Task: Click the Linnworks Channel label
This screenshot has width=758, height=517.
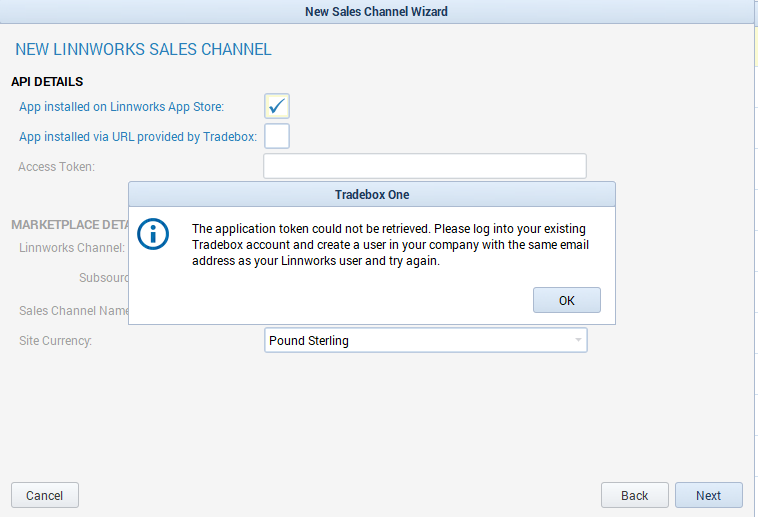Action: pyautogui.click(x=72, y=247)
